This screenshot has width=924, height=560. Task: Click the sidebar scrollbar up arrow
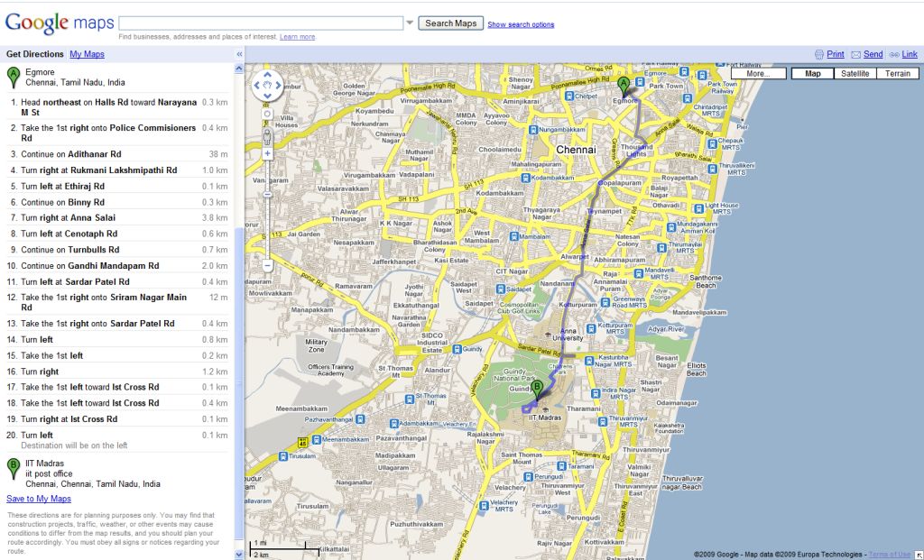click(x=239, y=69)
